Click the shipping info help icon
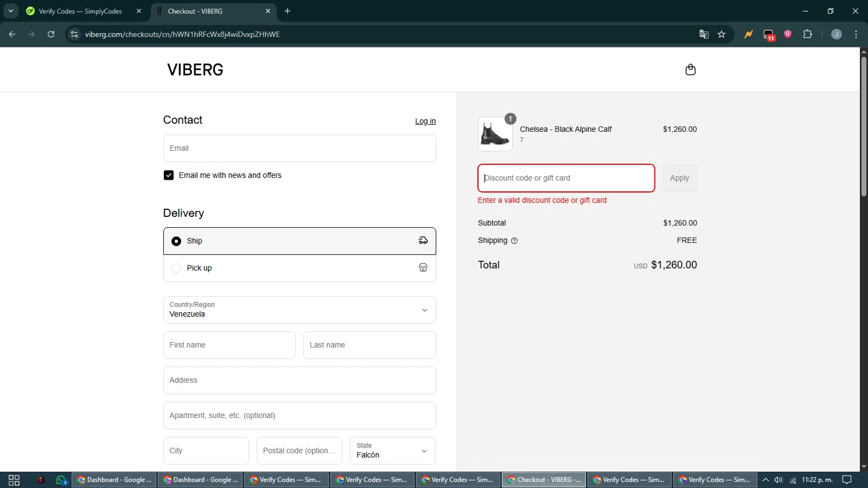Viewport: 868px width, 488px height. pos(514,241)
